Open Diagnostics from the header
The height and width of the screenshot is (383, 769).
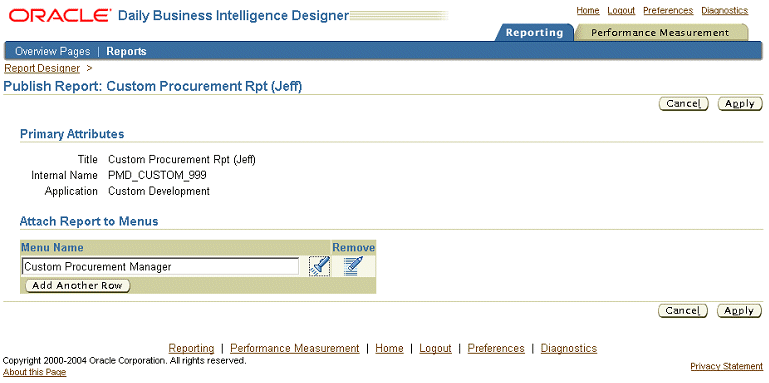pyautogui.click(x=724, y=10)
